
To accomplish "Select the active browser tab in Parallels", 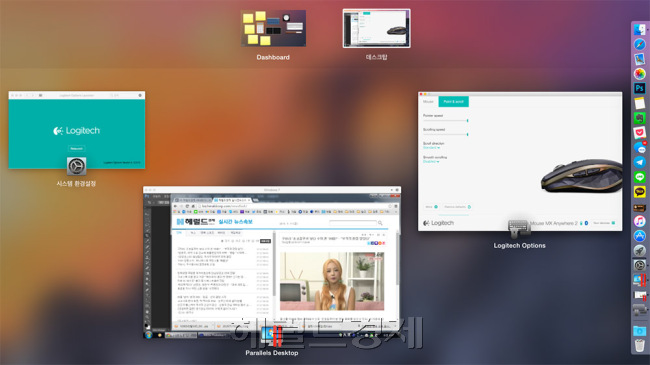I will [232, 200].
